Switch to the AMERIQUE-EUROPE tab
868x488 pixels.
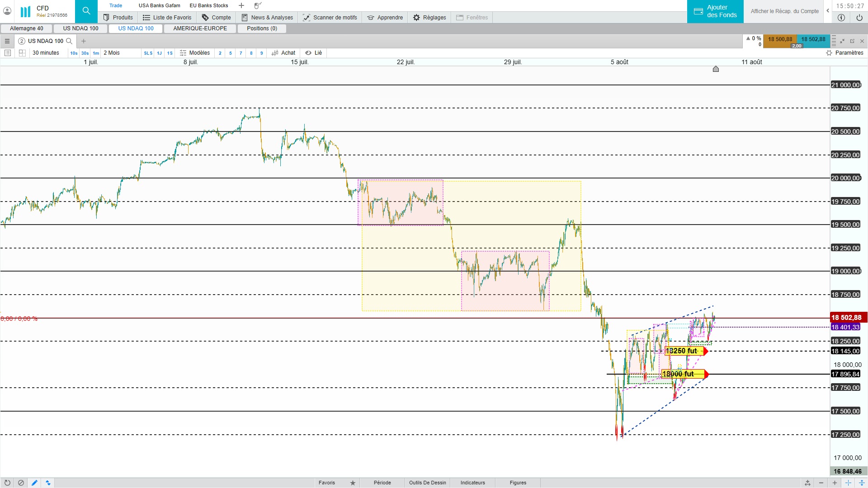pos(200,28)
